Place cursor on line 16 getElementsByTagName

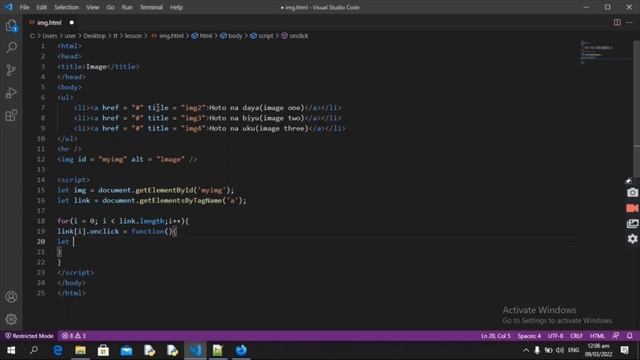coord(180,200)
